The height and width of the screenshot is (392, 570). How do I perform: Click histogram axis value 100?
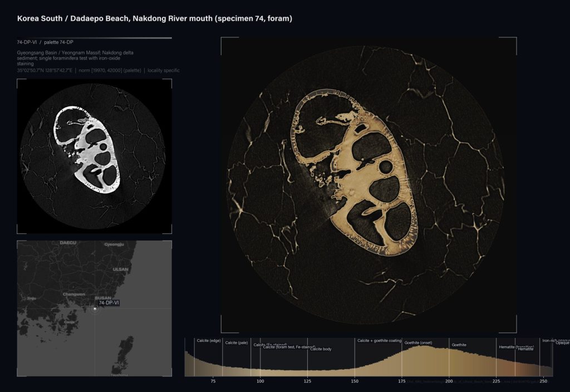tap(261, 381)
